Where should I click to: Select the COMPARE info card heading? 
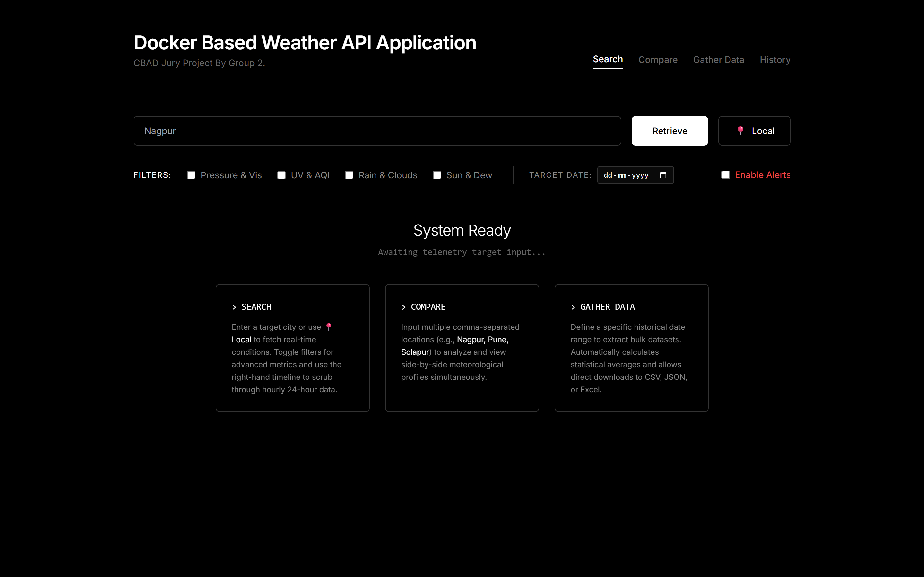click(x=423, y=307)
